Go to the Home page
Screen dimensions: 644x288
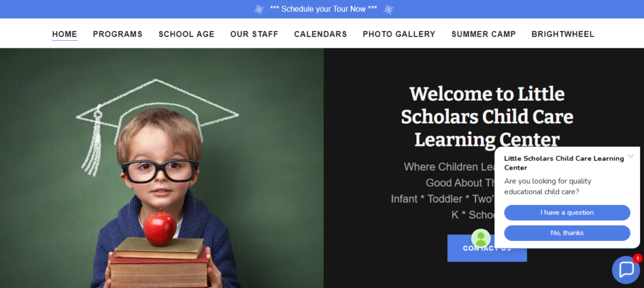click(65, 34)
